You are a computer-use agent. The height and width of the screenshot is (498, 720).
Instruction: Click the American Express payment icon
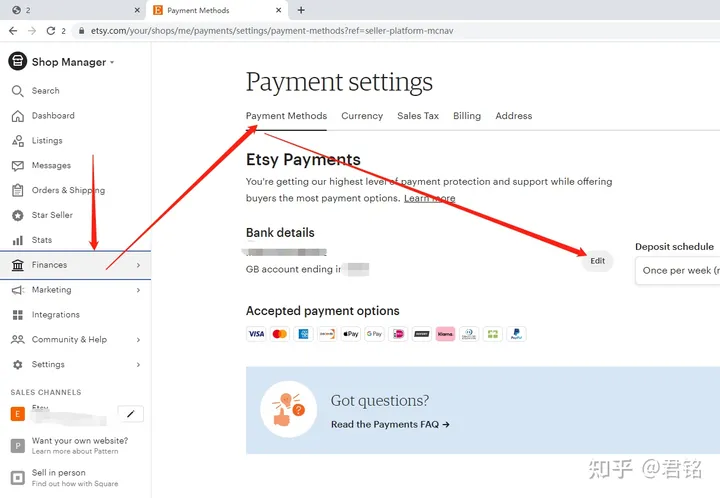pos(303,334)
